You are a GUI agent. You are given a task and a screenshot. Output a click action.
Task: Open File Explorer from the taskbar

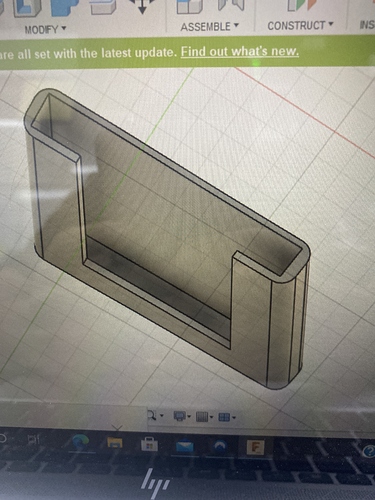pyautogui.click(x=115, y=443)
